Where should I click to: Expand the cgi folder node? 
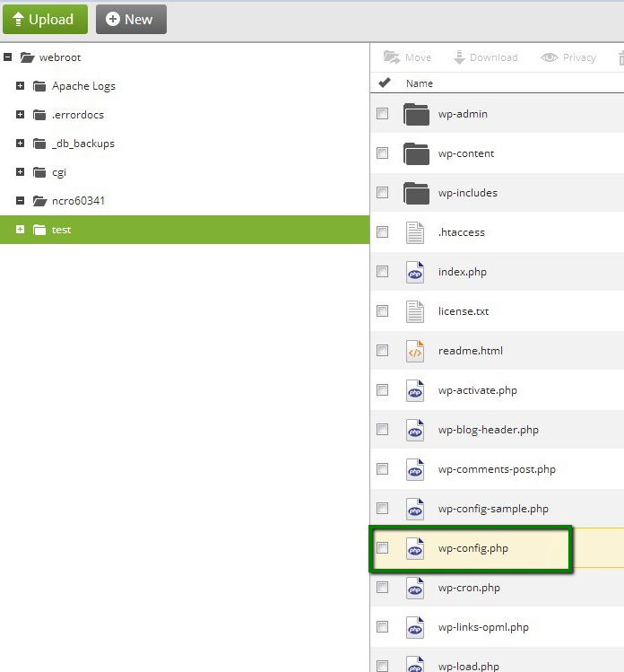pos(20,172)
